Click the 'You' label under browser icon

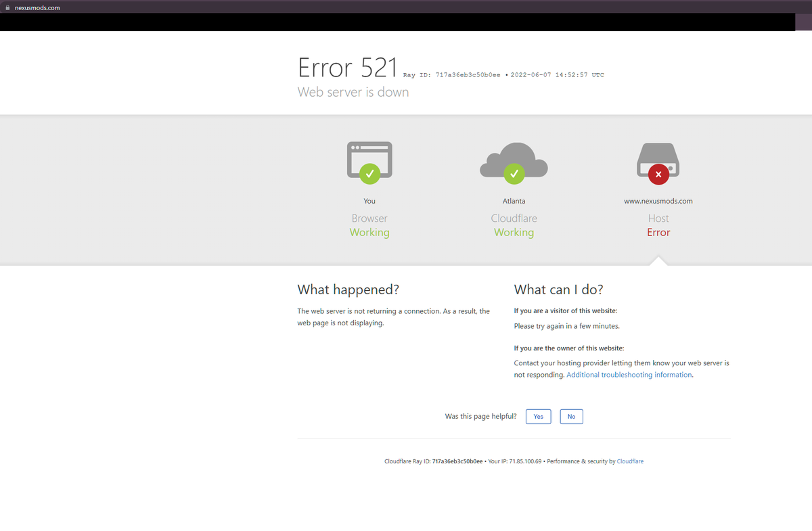[369, 201]
